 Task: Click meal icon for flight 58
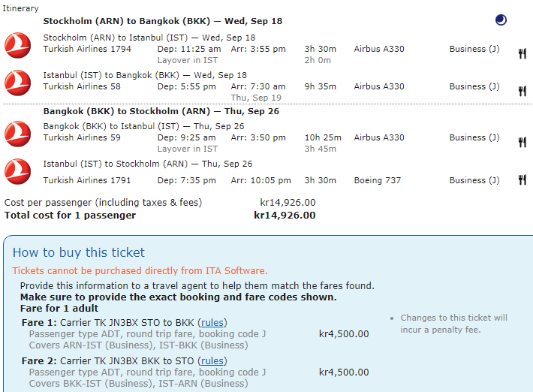pyautogui.click(x=522, y=91)
